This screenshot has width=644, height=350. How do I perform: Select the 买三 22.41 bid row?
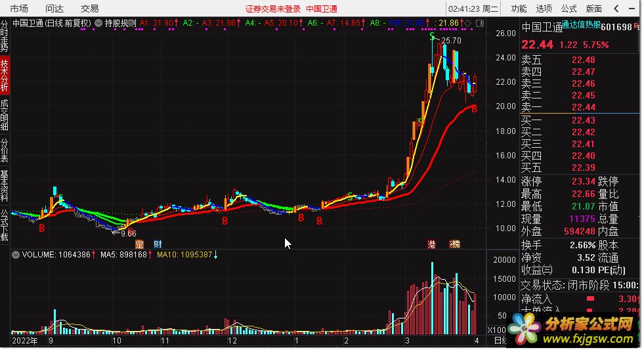tap(580, 144)
